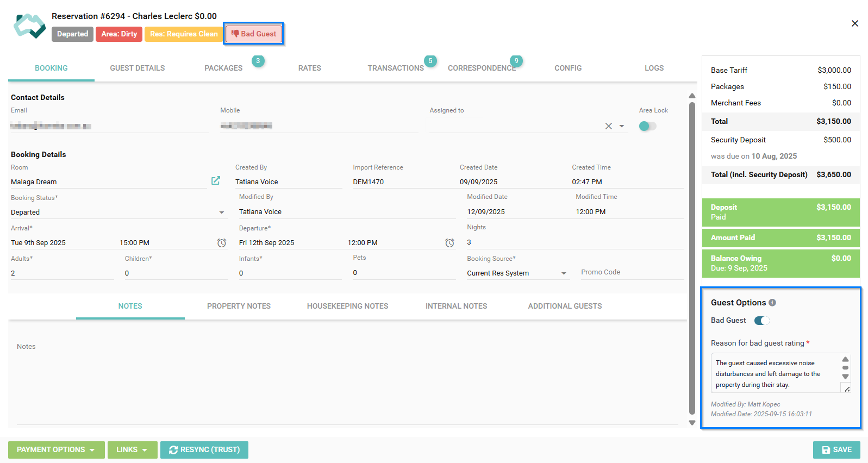Switch to the Transactions tab
The width and height of the screenshot is (868, 463).
point(395,68)
